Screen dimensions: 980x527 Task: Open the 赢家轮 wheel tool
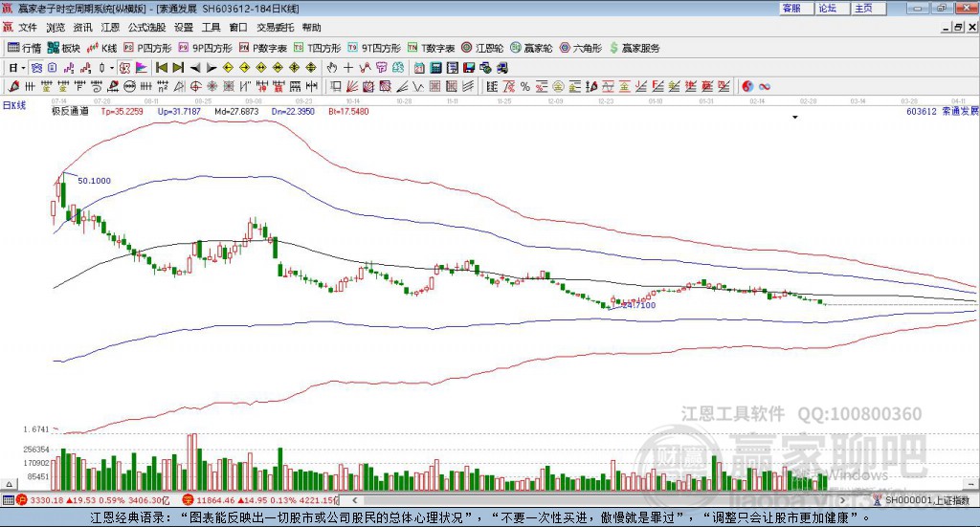[531, 48]
